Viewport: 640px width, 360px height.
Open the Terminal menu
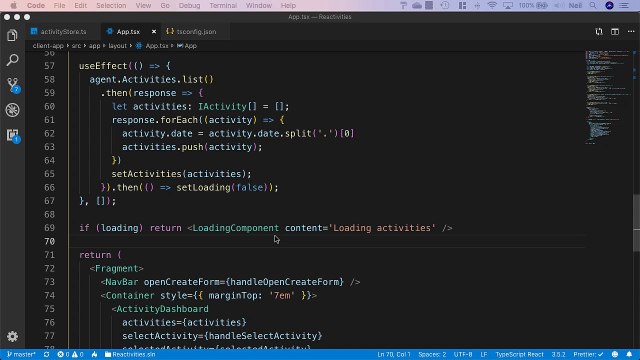point(223,5)
